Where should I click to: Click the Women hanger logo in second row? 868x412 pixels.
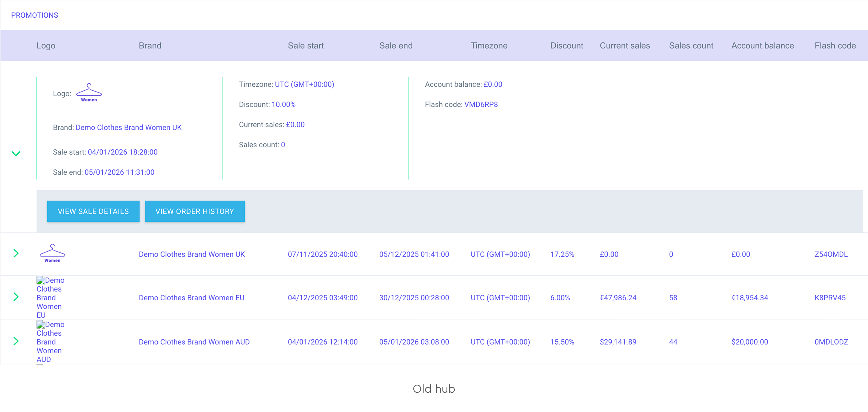point(52,253)
